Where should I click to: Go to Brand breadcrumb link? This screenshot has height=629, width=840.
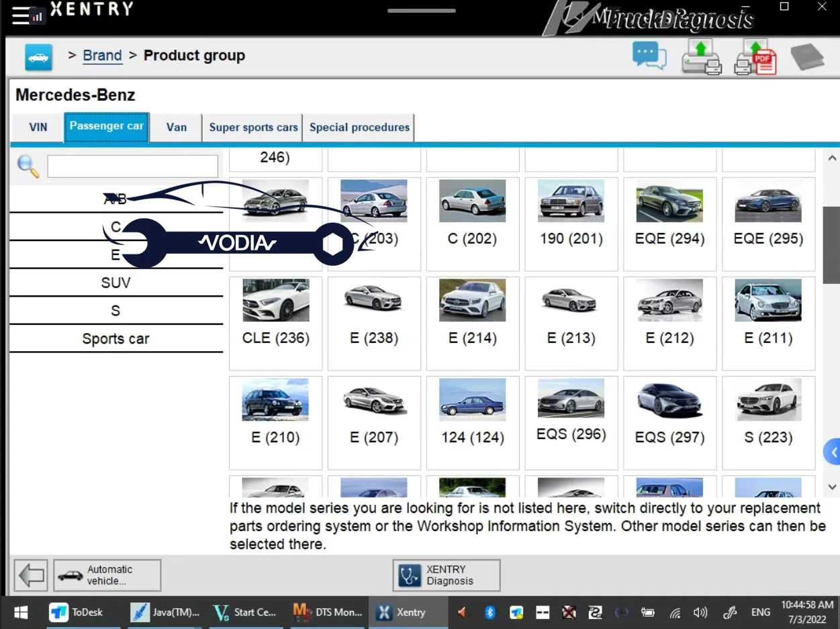[x=102, y=56]
